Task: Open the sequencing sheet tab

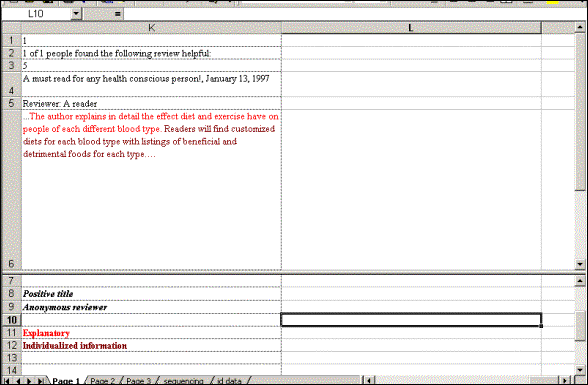Action: point(184,381)
